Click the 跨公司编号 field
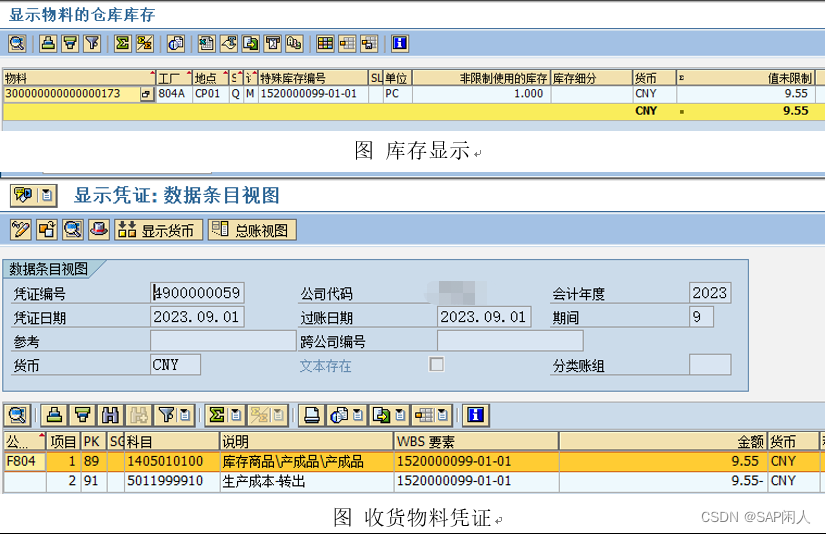 510,341
